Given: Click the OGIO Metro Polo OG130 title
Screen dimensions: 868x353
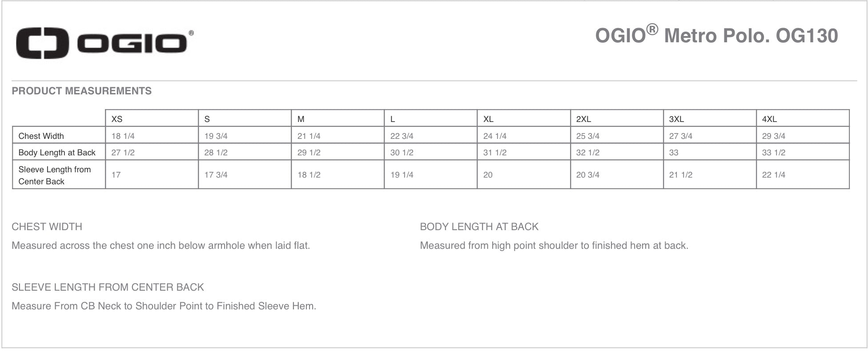Looking at the screenshot, I should (716, 36).
